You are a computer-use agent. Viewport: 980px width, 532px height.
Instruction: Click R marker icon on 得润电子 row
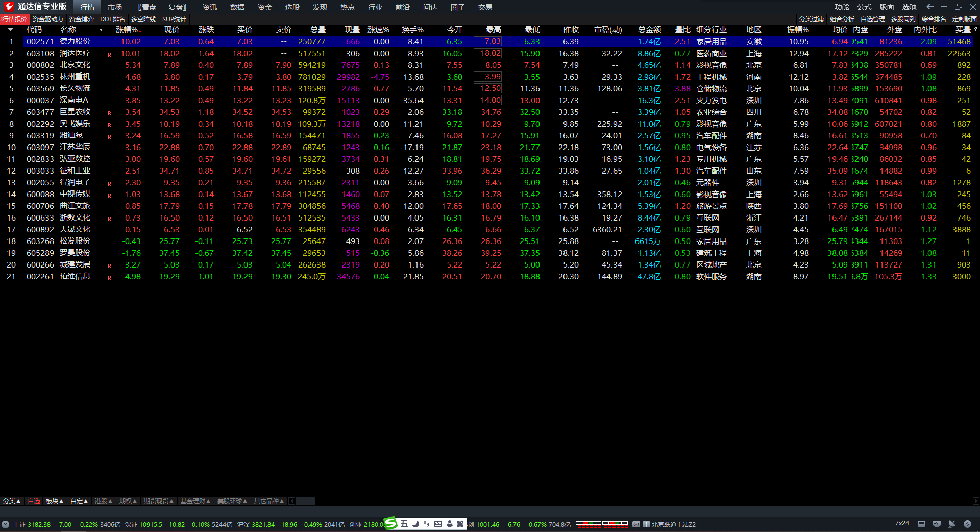coord(109,183)
